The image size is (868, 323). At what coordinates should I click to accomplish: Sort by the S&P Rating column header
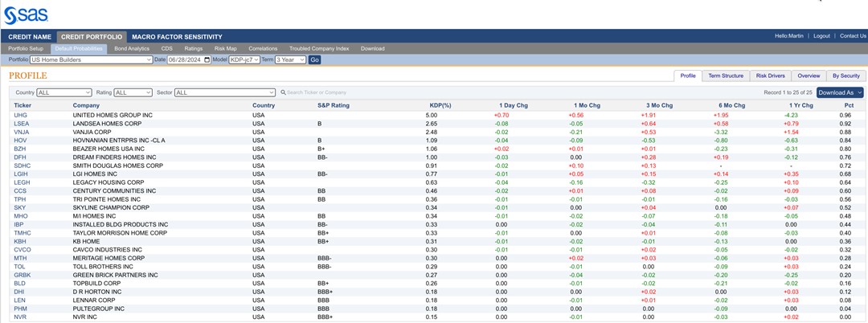pos(334,105)
